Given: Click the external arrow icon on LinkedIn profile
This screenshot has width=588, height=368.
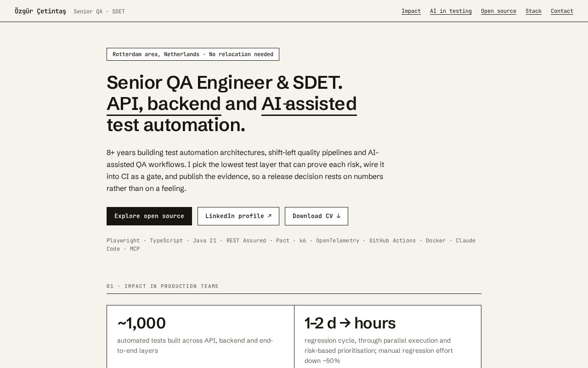Looking at the screenshot, I should 269,216.
